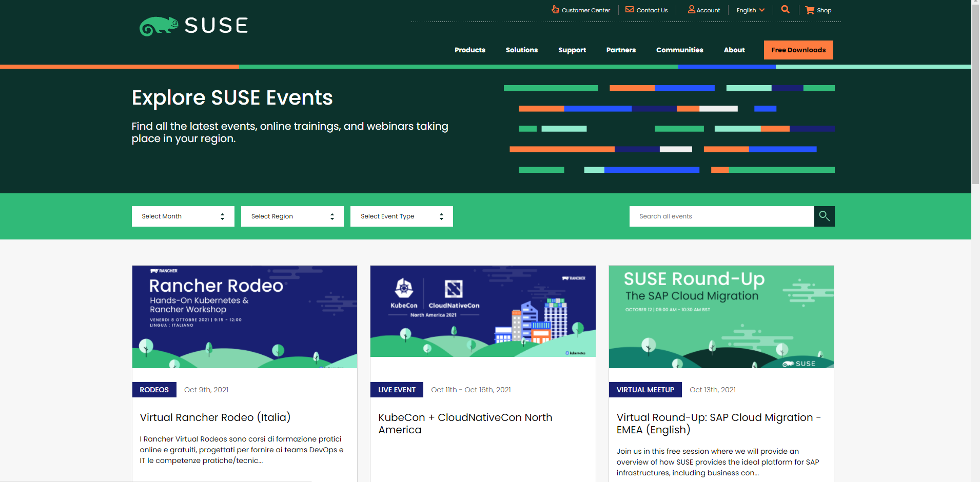Expand the Select Region dropdown
980x482 pixels.
pyautogui.click(x=292, y=216)
